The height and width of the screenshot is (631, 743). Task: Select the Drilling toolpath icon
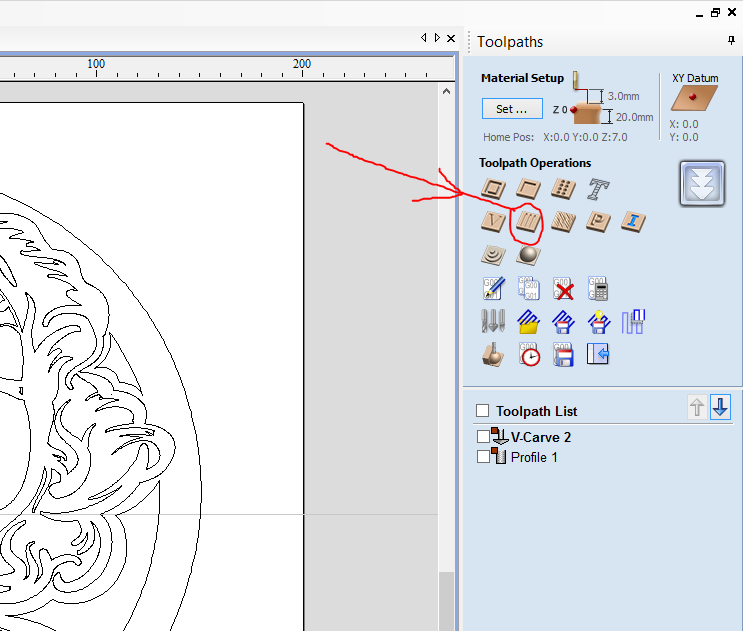coord(563,188)
